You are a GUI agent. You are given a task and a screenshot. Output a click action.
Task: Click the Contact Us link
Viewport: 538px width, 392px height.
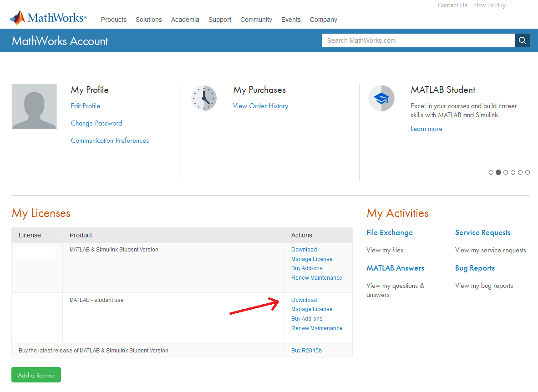(452, 5)
